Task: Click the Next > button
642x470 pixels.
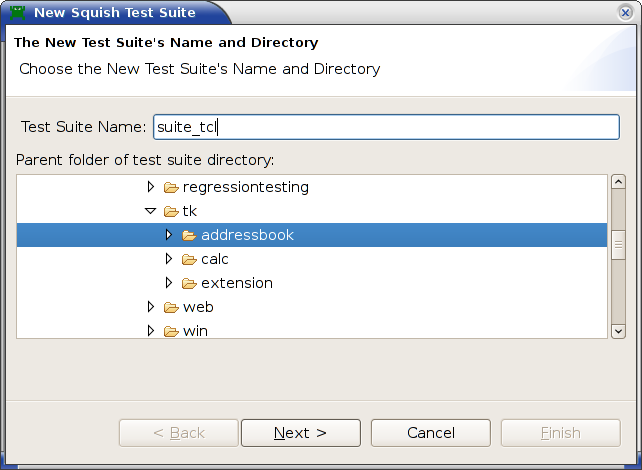Action: (x=301, y=433)
